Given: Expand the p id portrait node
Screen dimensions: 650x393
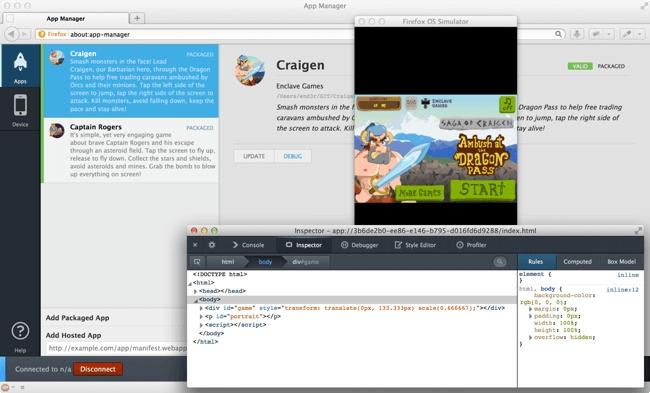Looking at the screenshot, I should point(201,317).
